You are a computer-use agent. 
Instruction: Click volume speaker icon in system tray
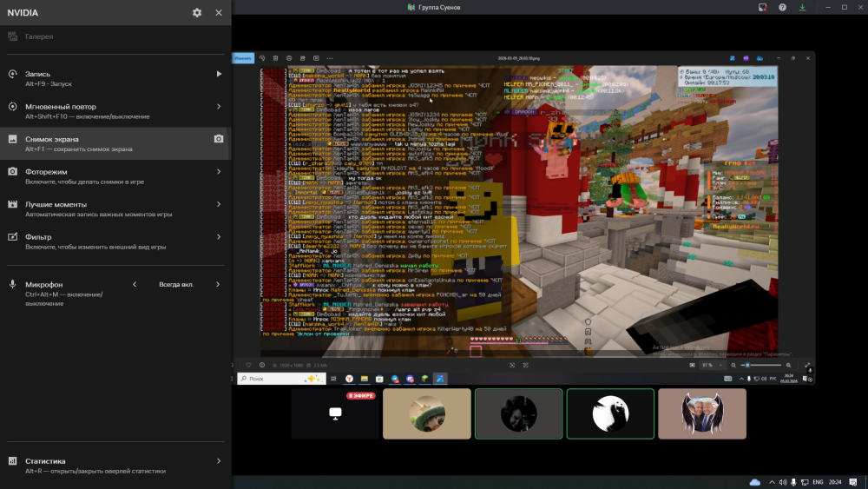tap(783, 482)
